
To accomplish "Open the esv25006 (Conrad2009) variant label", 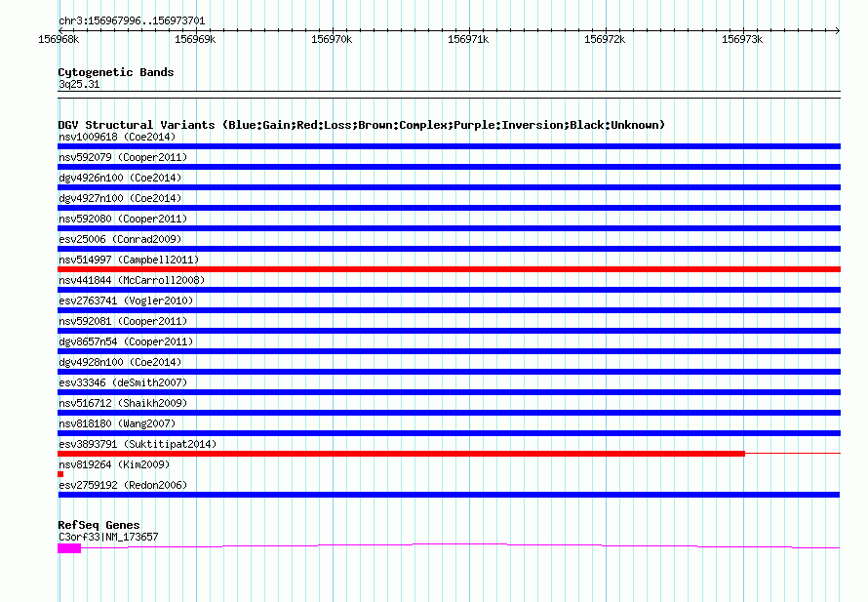I will (119, 239).
